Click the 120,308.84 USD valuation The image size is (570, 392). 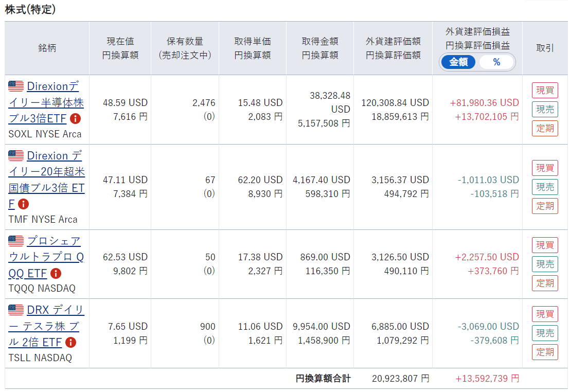tap(395, 102)
